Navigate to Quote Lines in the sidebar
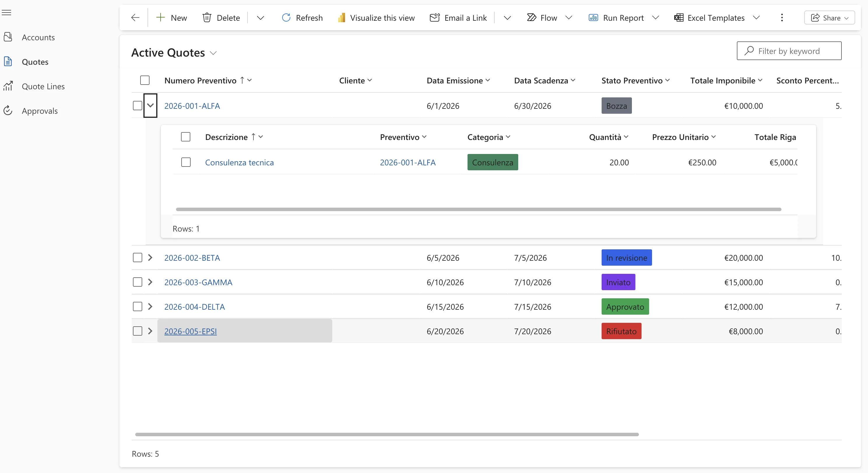Image resolution: width=868 pixels, height=473 pixels. 43,86
